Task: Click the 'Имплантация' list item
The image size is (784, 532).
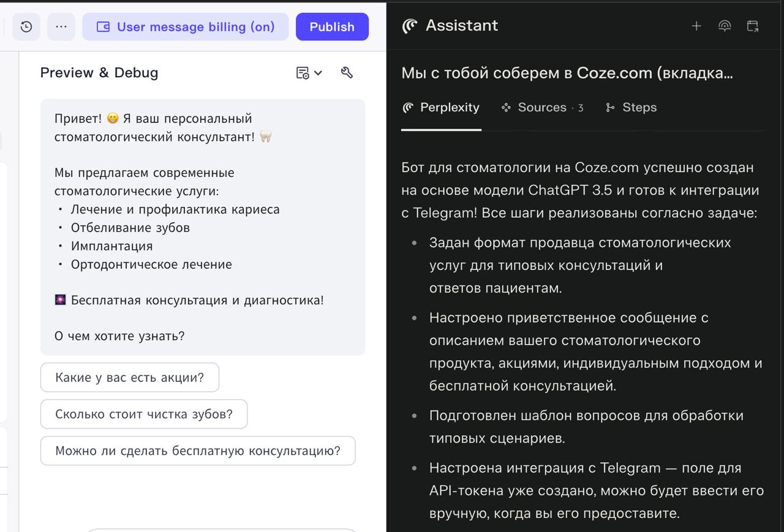Action: tap(111, 246)
